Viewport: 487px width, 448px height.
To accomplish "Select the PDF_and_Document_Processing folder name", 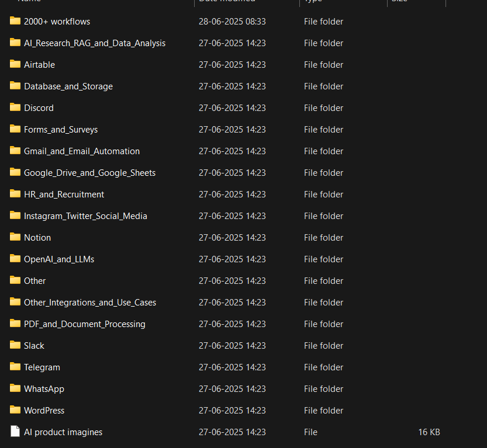I will [84, 324].
